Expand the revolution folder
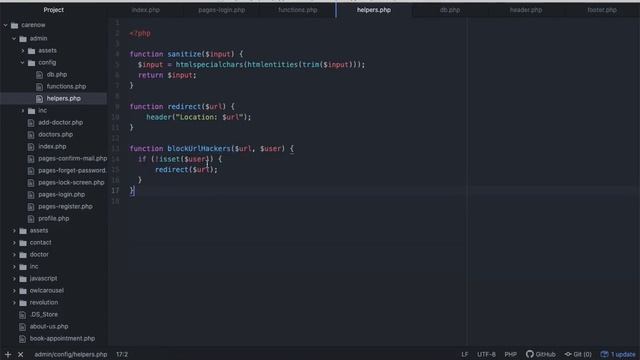Screen dimensions: 640x360 14,303
